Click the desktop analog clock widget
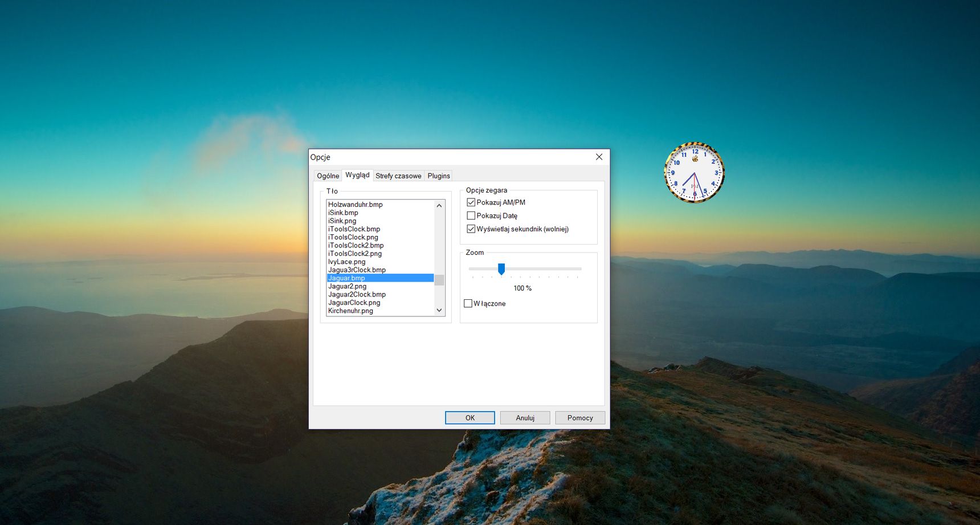The image size is (980, 525). tap(694, 172)
